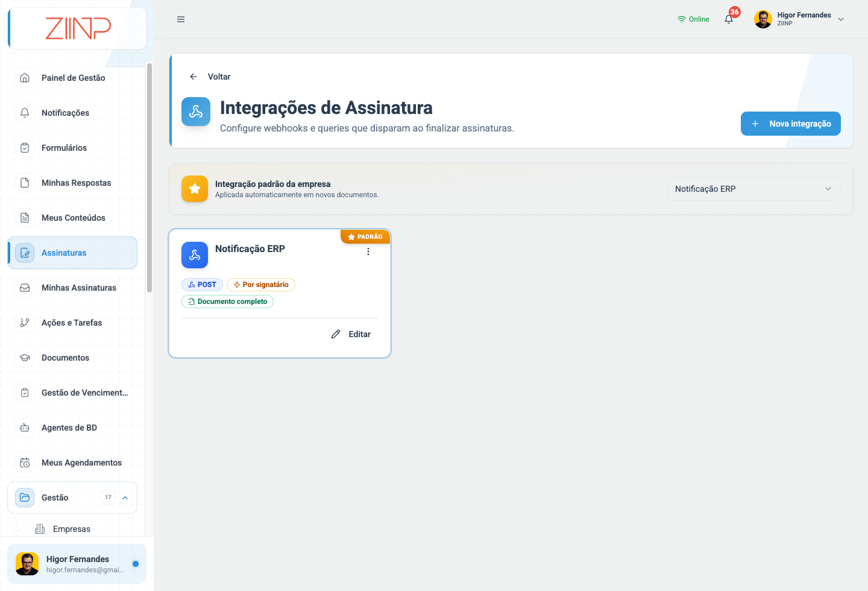
Task: Open Higor Fernandes profile card in sidebar
Action: [x=77, y=564]
